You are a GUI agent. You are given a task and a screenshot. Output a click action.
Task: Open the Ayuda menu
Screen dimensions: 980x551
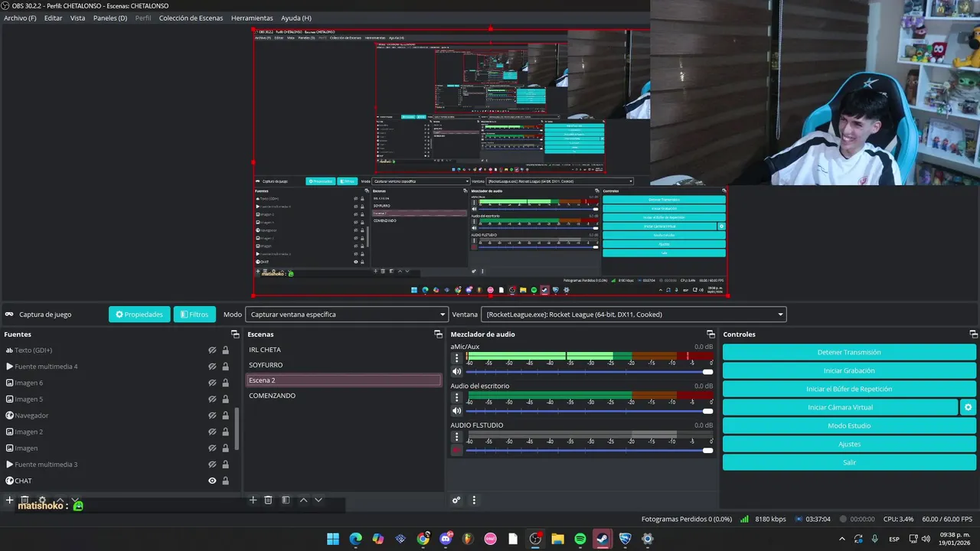pyautogui.click(x=296, y=18)
